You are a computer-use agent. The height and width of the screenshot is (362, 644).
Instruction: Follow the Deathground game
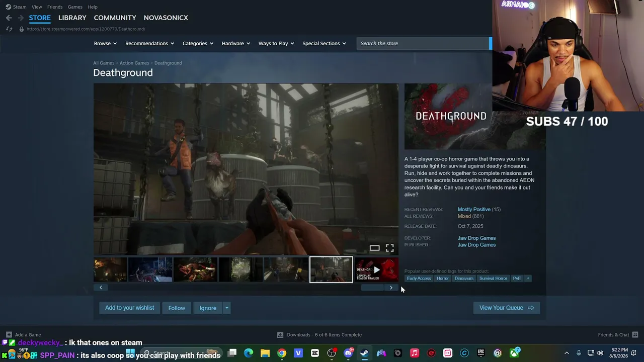click(177, 308)
